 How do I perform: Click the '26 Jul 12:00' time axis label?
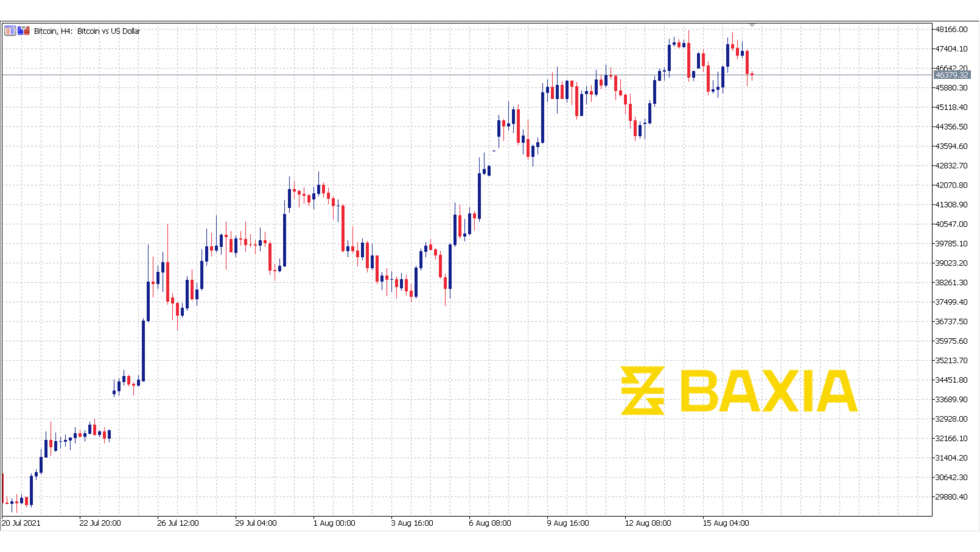[178, 523]
